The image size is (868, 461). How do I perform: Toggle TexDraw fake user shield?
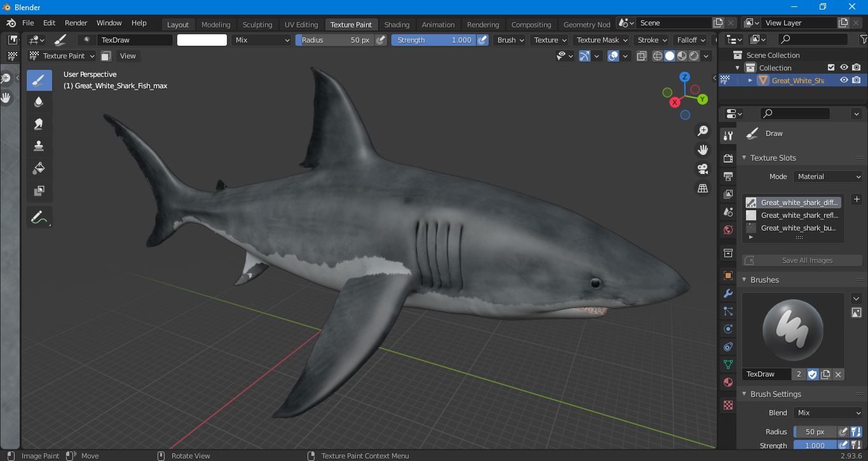[812, 375]
